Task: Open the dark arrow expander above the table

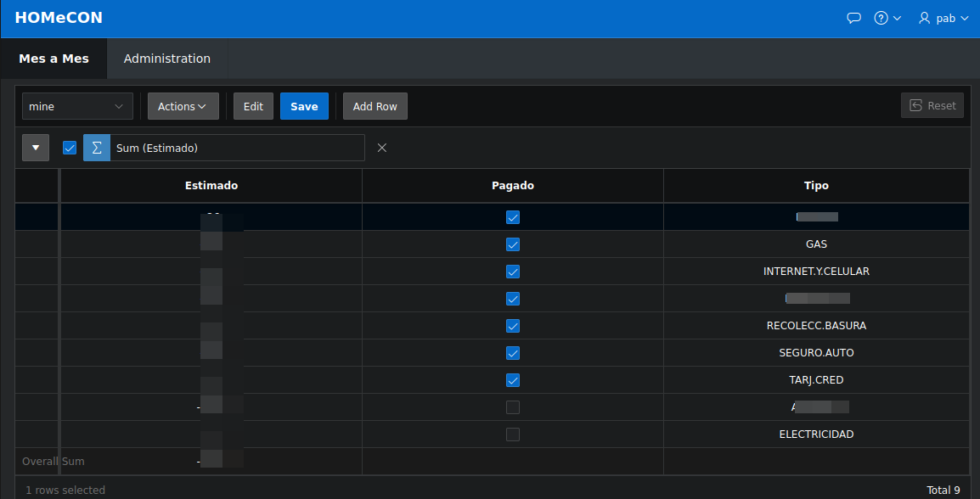Action: [x=35, y=147]
